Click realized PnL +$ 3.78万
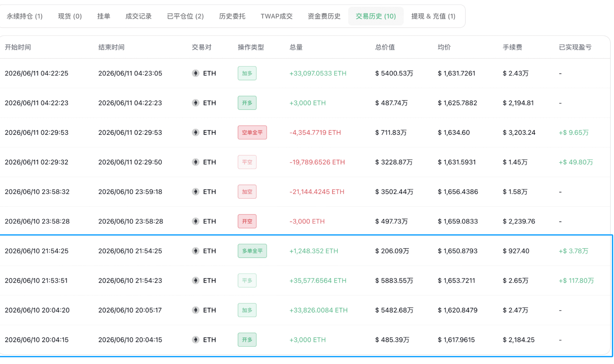 574,251
